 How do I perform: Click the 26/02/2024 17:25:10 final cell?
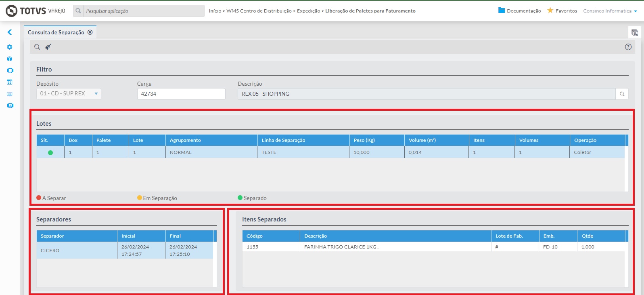coord(189,251)
